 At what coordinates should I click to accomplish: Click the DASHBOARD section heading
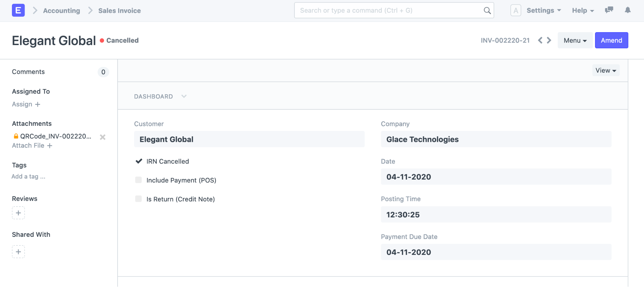coord(153,97)
